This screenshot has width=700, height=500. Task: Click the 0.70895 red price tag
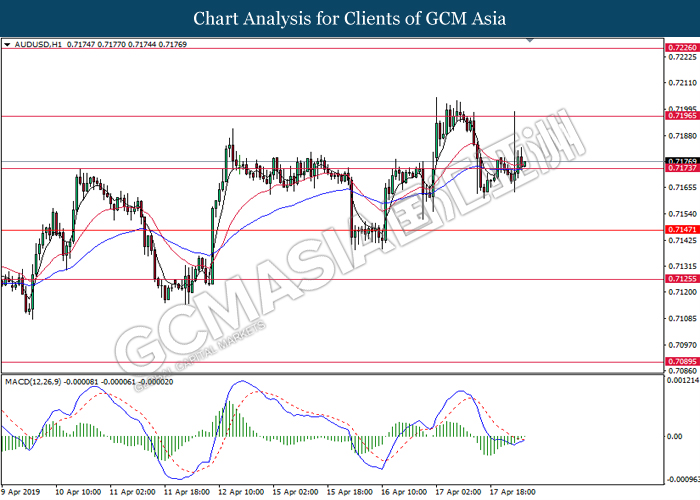point(680,363)
